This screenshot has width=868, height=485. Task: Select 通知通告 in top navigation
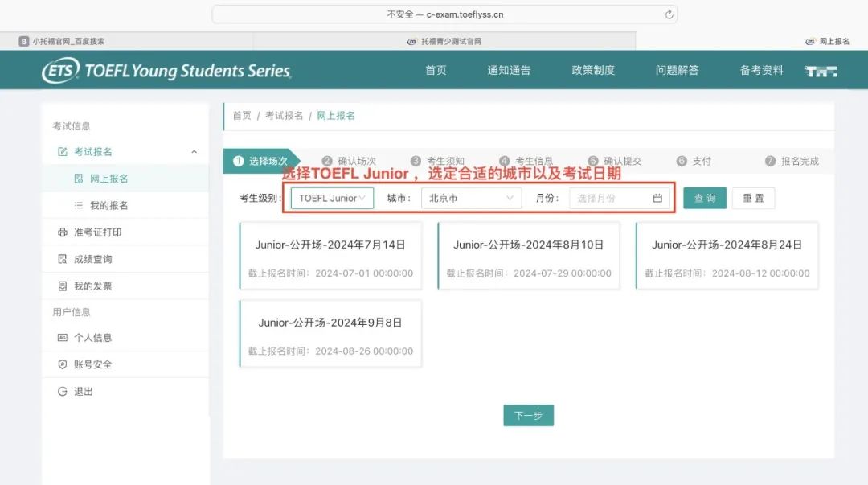[x=509, y=71]
